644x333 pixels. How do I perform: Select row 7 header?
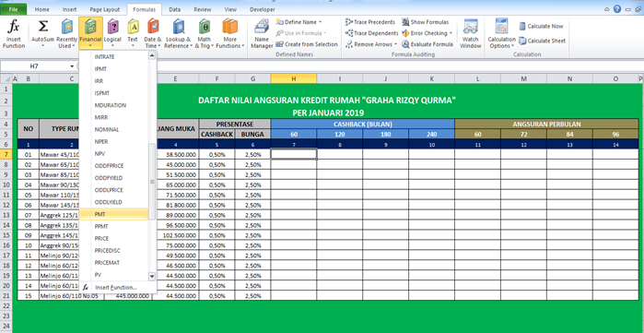tap(6, 154)
